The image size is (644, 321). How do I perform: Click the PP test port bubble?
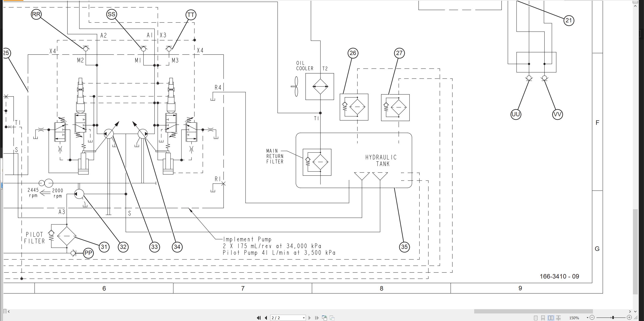[88, 253]
